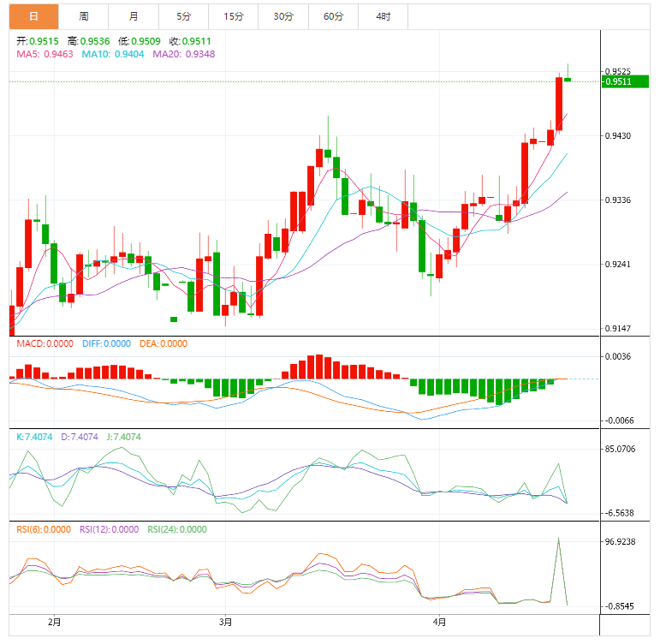Switch to the 5分 timeframe tab

point(184,16)
